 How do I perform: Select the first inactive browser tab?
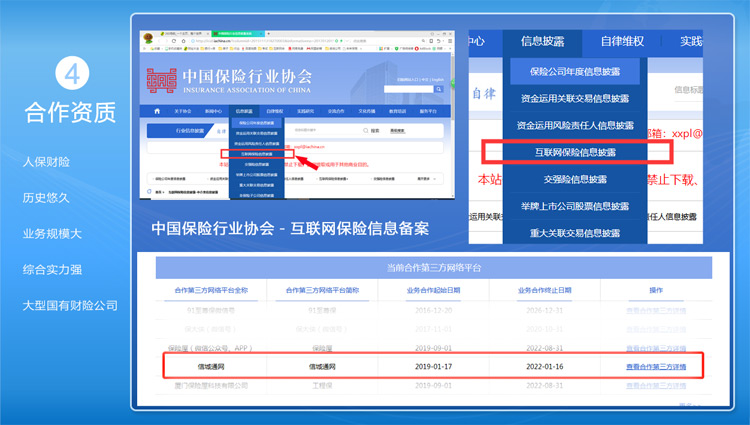tap(185, 33)
